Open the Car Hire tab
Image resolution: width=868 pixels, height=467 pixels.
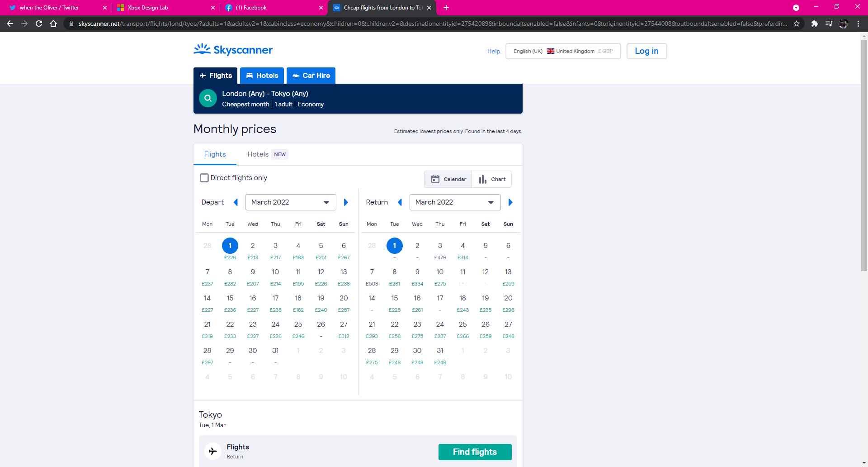coord(311,76)
